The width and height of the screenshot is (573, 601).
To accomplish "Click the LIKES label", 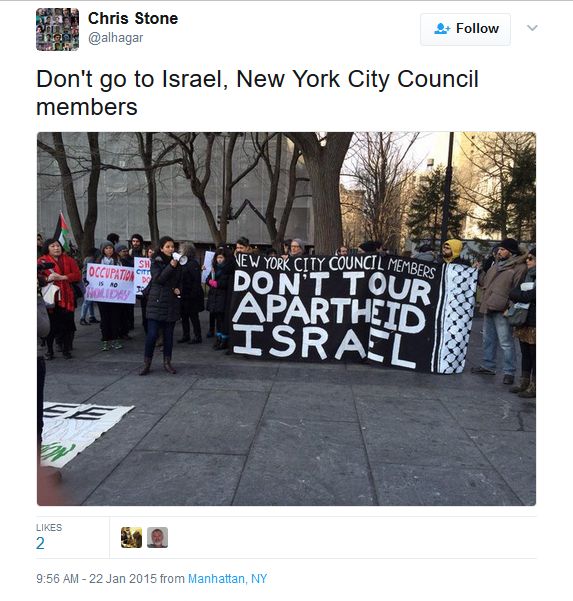I will point(49,527).
